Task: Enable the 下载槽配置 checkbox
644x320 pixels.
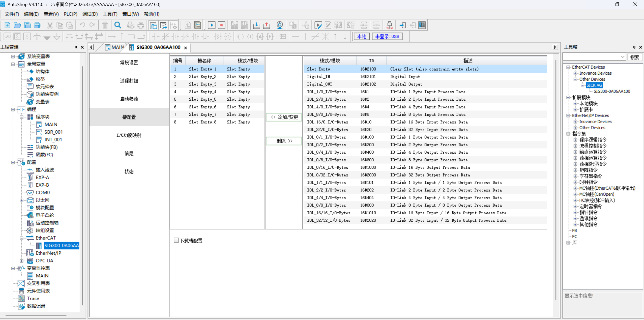Action: 176,240
